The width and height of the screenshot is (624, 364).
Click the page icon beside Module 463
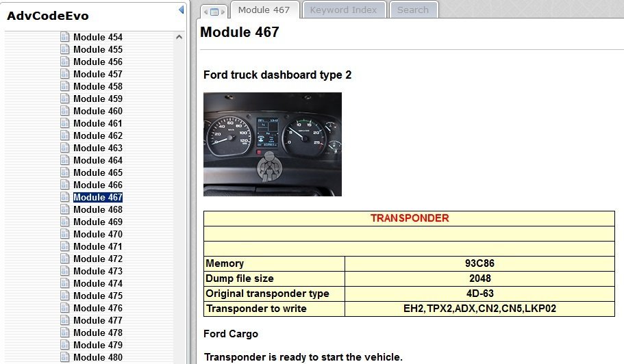tap(65, 148)
